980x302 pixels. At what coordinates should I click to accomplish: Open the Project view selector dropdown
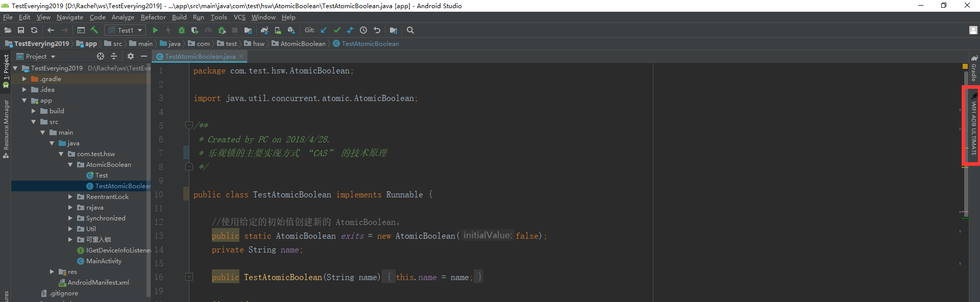[x=36, y=56]
